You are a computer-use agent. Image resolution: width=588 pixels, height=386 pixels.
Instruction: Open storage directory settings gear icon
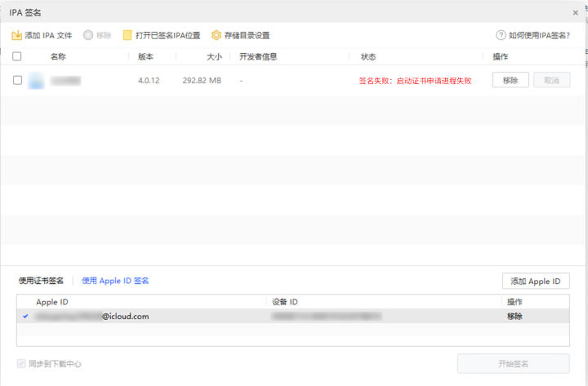point(216,35)
